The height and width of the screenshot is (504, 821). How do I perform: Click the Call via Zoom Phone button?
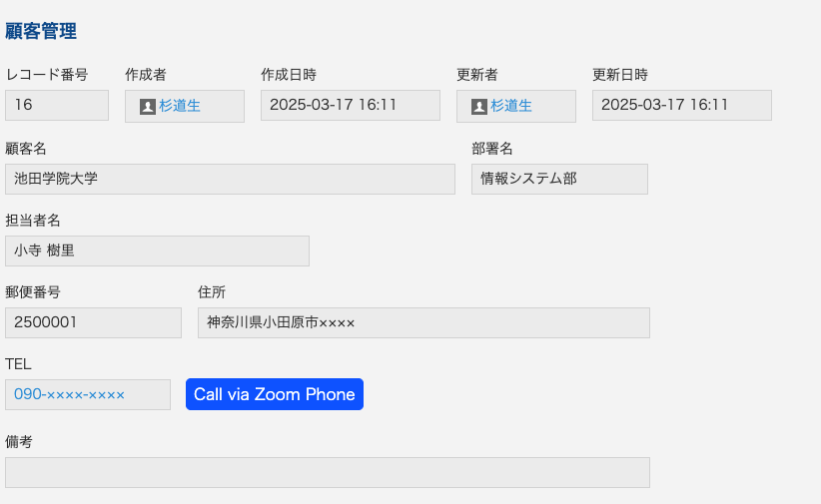[275, 394]
